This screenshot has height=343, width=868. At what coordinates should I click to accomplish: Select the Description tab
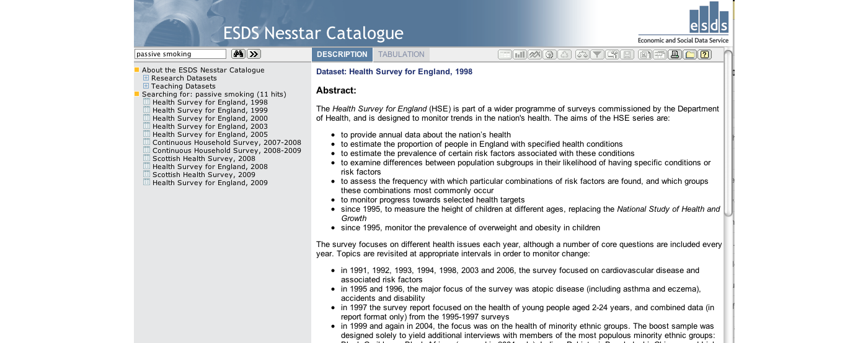(x=342, y=54)
